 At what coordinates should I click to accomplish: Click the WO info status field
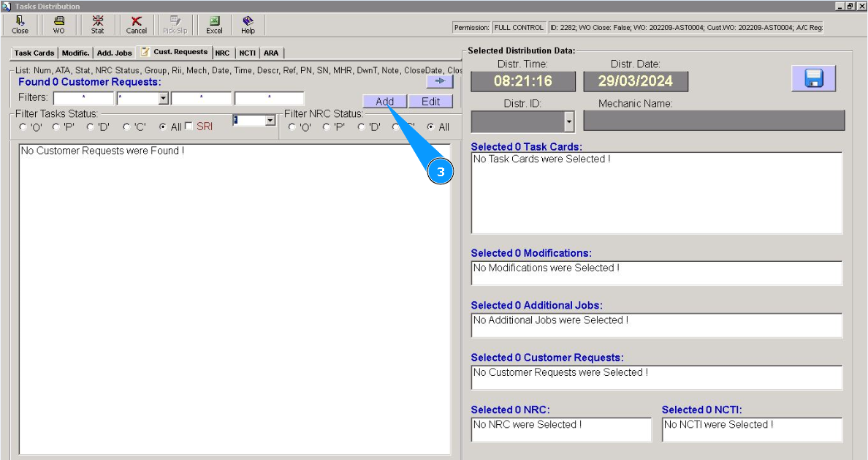coord(685,27)
